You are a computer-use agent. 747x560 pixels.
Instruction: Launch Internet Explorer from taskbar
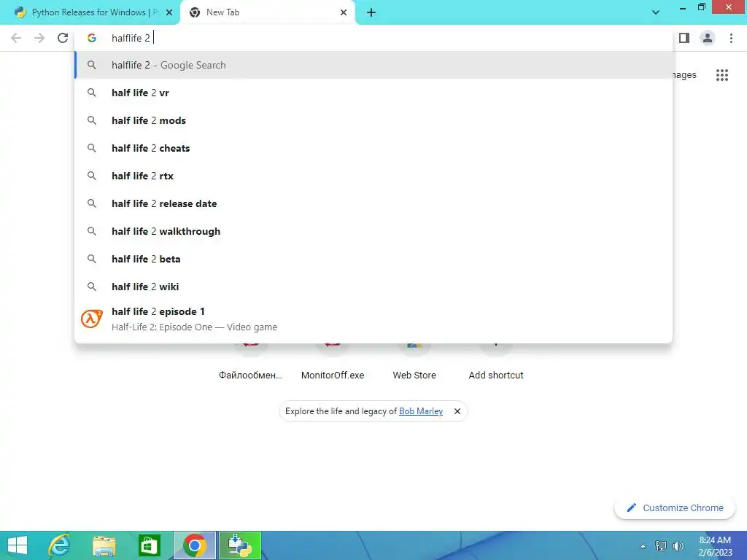pyautogui.click(x=60, y=545)
